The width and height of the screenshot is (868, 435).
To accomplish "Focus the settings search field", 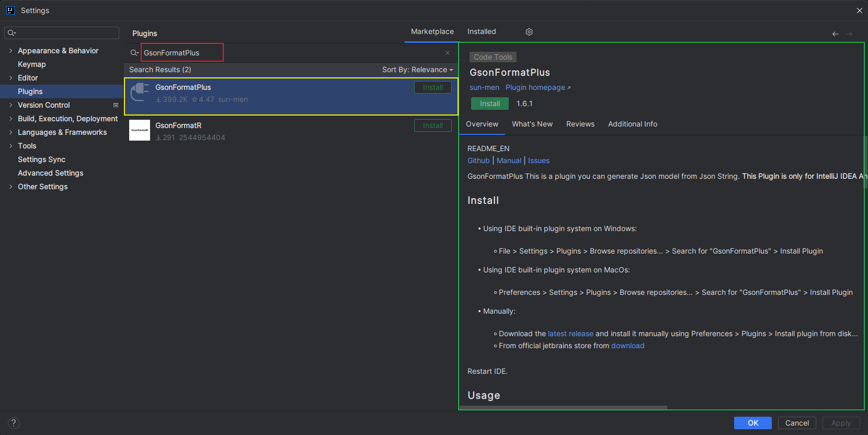I will point(62,33).
